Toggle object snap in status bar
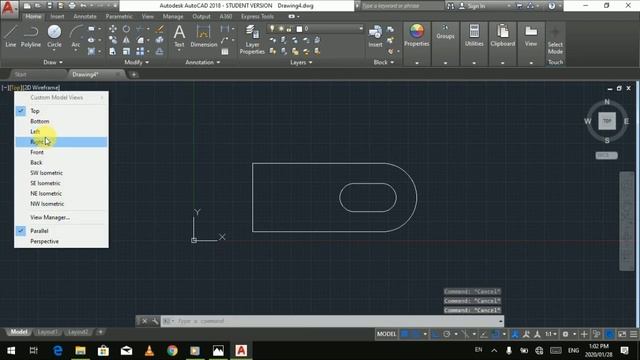640x360 pixels. (496, 334)
